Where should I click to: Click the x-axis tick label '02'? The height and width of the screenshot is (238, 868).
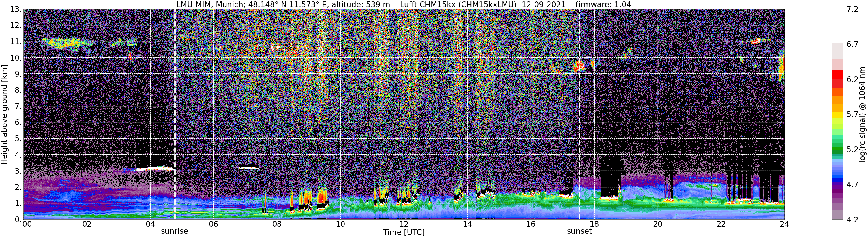click(87, 224)
